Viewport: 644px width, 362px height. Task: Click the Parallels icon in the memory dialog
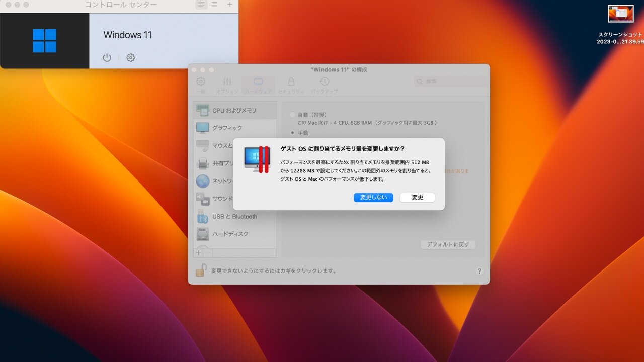(257, 159)
